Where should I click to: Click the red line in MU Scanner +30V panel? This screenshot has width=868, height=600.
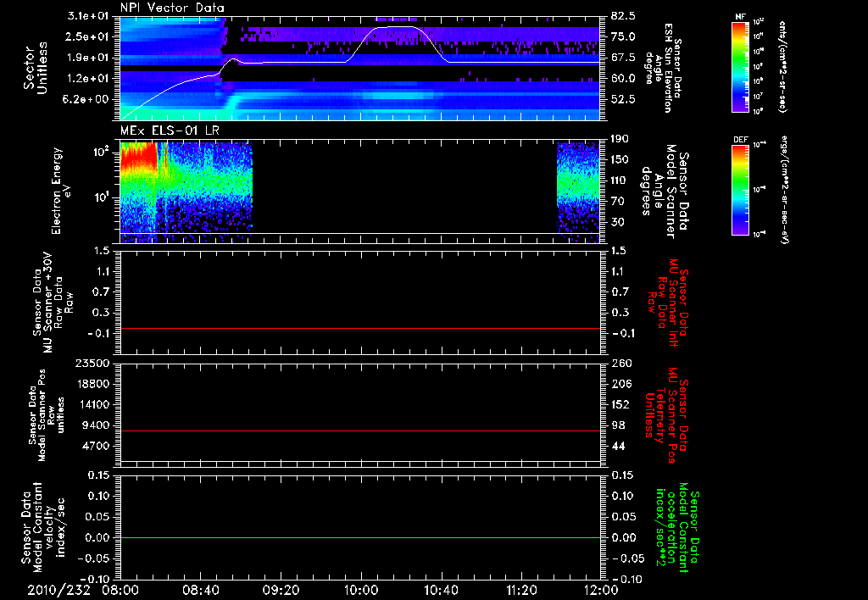point(360,328)
